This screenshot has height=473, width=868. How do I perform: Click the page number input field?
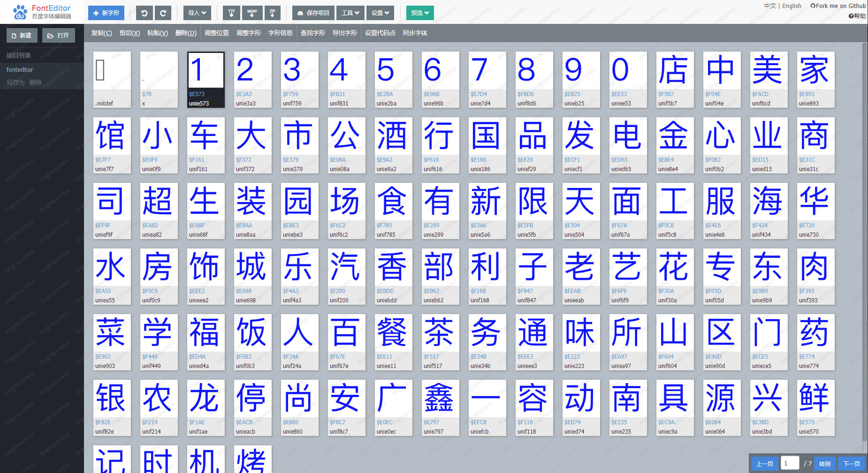pyautogui.click(x=790, y=463)
